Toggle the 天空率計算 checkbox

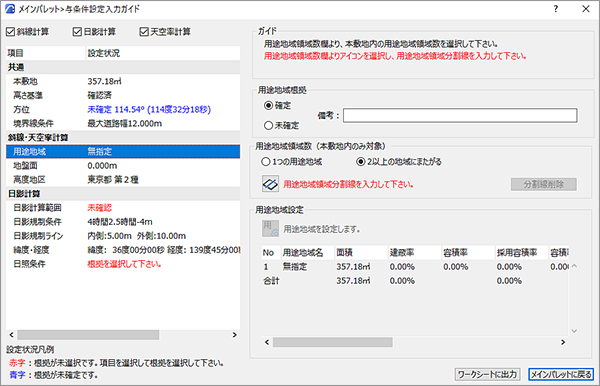pos(144,32)
